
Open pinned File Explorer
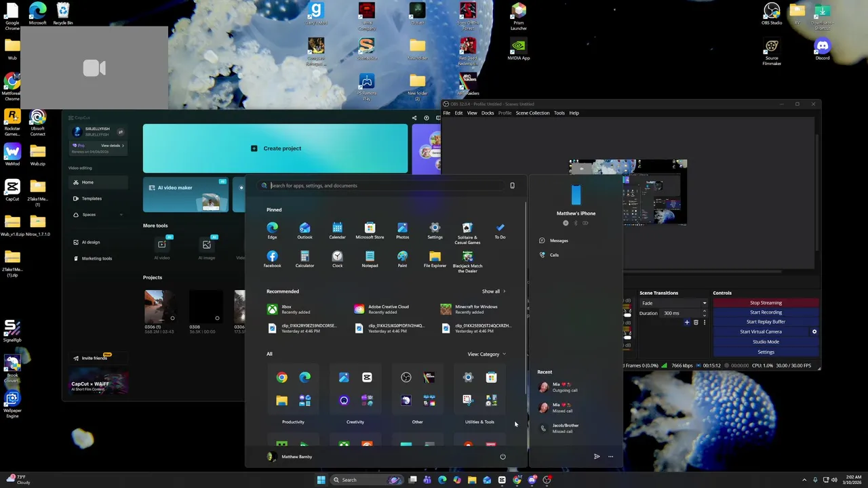point(435,259)
